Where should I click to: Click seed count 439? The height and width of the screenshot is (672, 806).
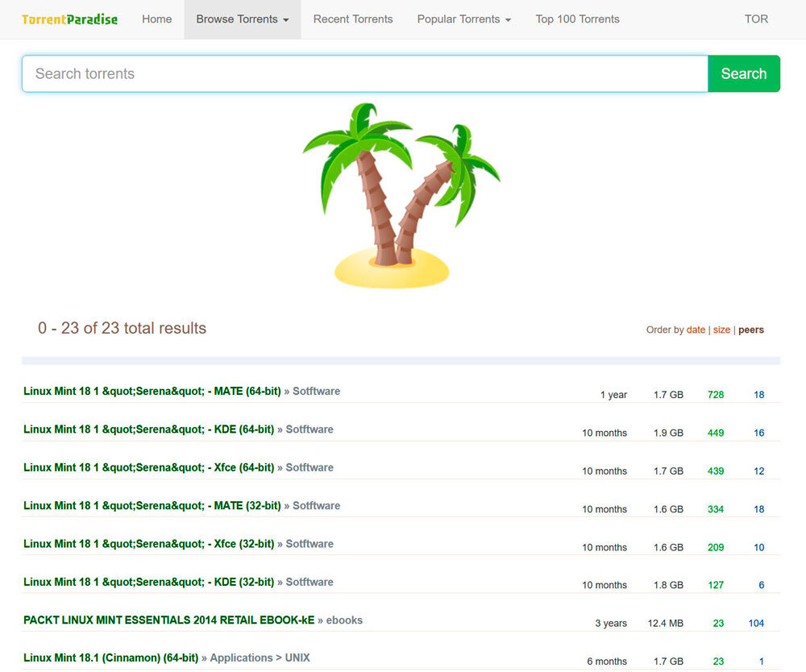(x=716, y=471)
